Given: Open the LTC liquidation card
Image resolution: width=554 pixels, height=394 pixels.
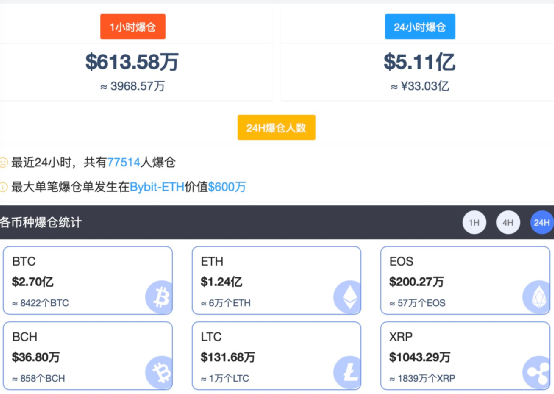Looking at the screenshot, I should [x=276, y=356].
